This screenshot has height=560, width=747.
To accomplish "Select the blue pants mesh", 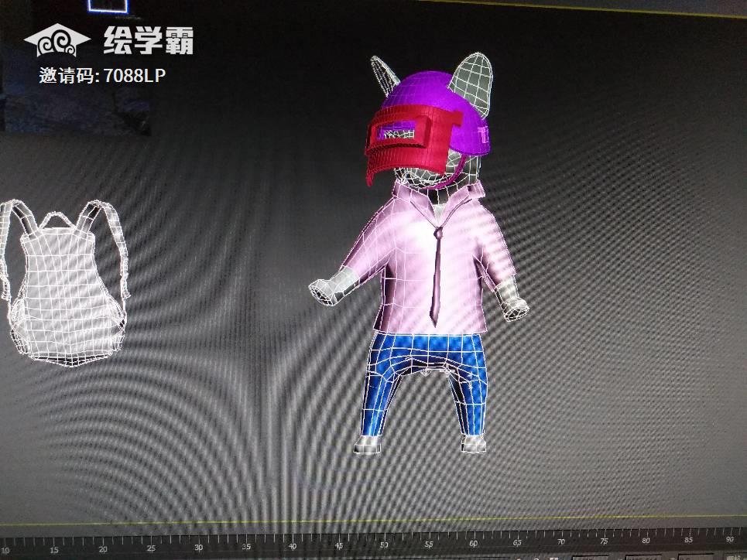I will point(427,384).
